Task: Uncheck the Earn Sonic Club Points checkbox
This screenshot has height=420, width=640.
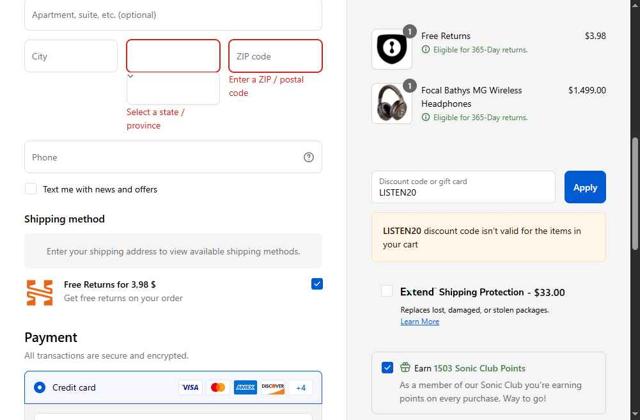Action: point(387,367)
